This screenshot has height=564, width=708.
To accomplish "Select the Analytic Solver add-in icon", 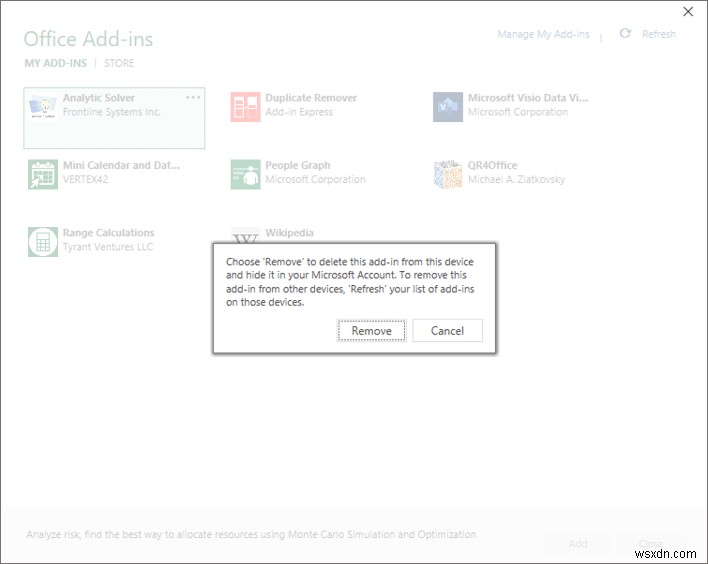I will click(x=43, y=107).
